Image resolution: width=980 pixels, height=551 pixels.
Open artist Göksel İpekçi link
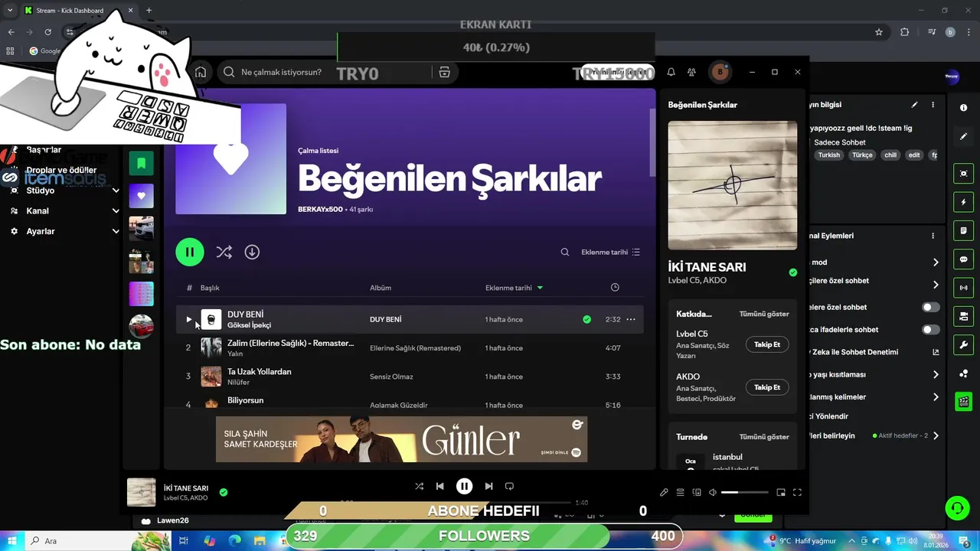pyautogui.click(x=249, y=325)
